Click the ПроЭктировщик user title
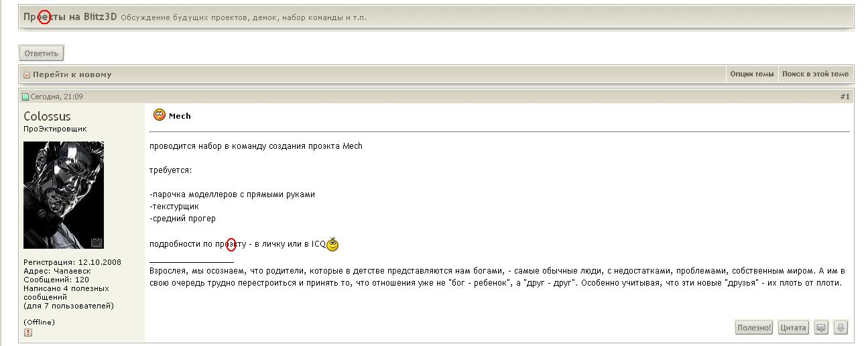 pos(55,129)
